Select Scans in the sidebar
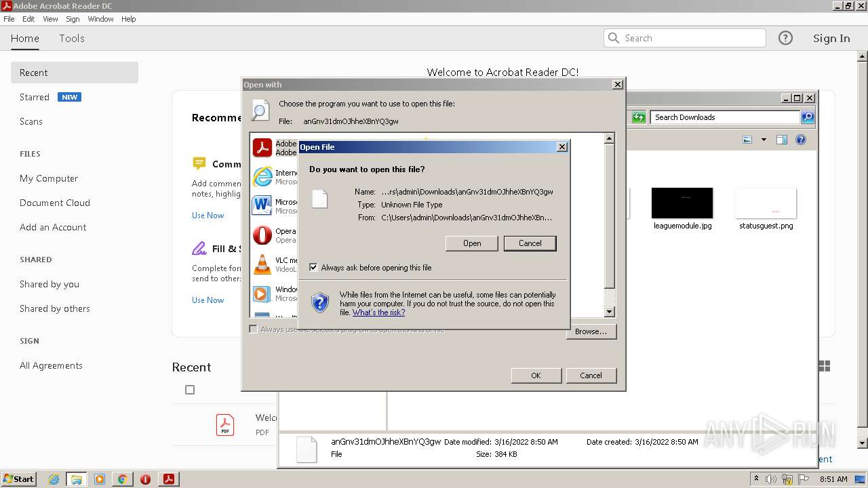Screen dimensions: 868x488 tap(31, 121)
